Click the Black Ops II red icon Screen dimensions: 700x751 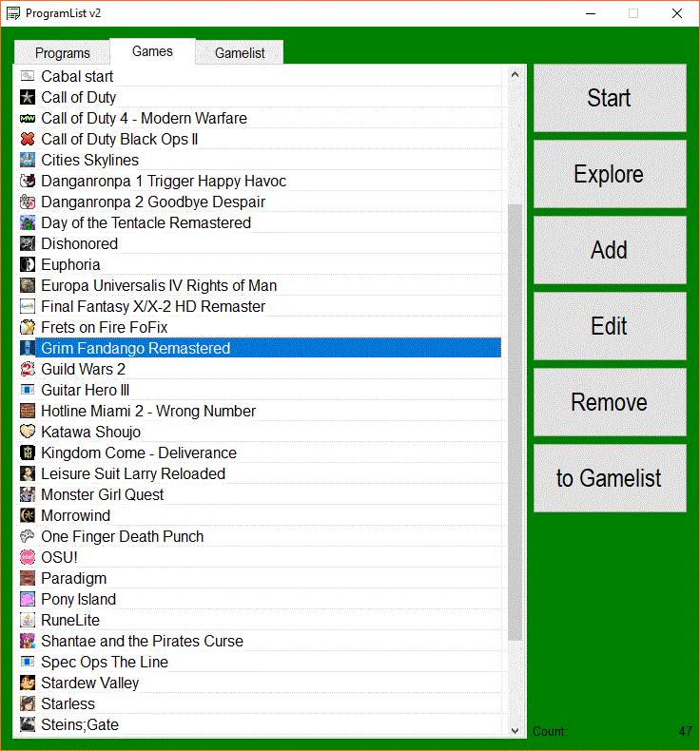[28, 139]
